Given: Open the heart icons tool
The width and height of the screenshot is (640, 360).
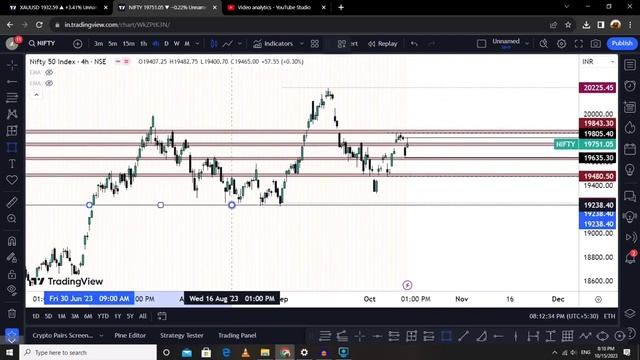Looking at the screenshot, I should (12, 180).
